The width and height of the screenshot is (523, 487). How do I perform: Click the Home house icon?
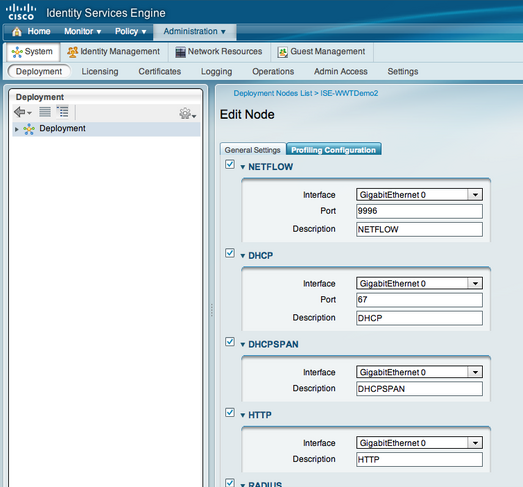click(17, 32)
